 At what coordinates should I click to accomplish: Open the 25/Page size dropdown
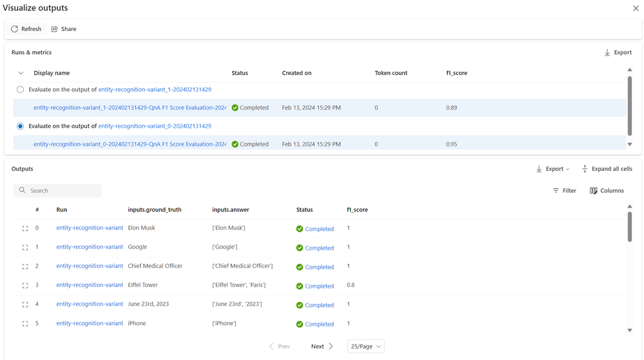[x=366, y=346]
